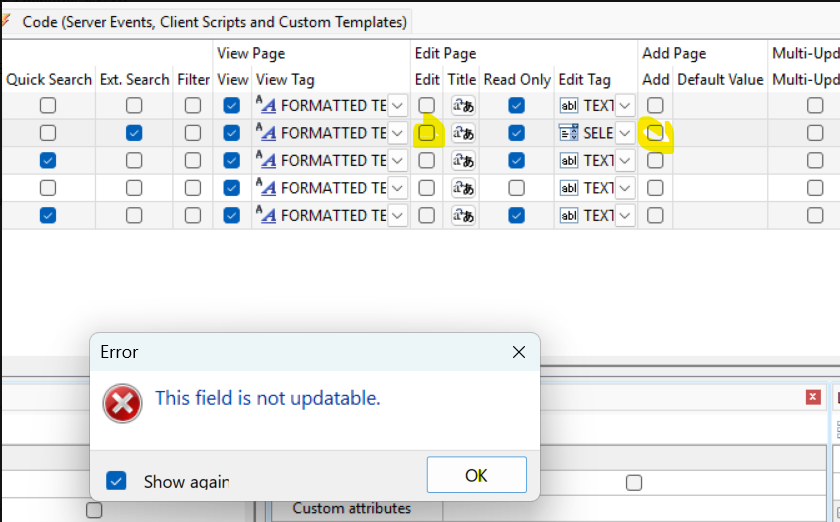The image size is (840, 522).
Task: Open the Title editor in the last row
Action: [463, 215]
